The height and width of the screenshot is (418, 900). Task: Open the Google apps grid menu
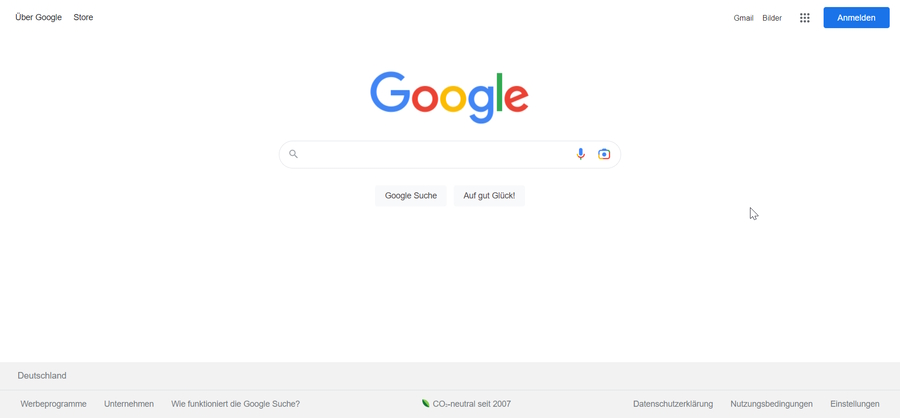coord(805,18)
